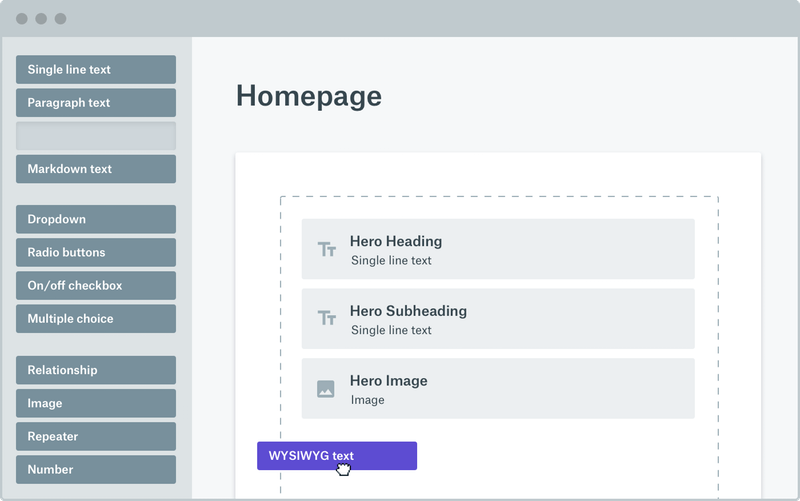Click the Homepage title
The image size is (800, 501).
pyautogui.click(x=309, y=96)
